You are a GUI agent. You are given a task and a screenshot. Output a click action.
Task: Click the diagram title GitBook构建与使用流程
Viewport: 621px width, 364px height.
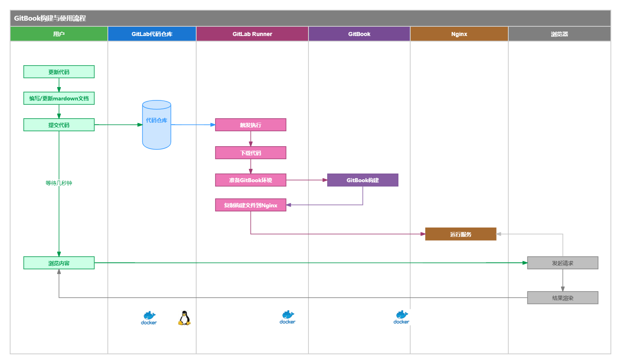pyautogui.click(x=50, y=18)
